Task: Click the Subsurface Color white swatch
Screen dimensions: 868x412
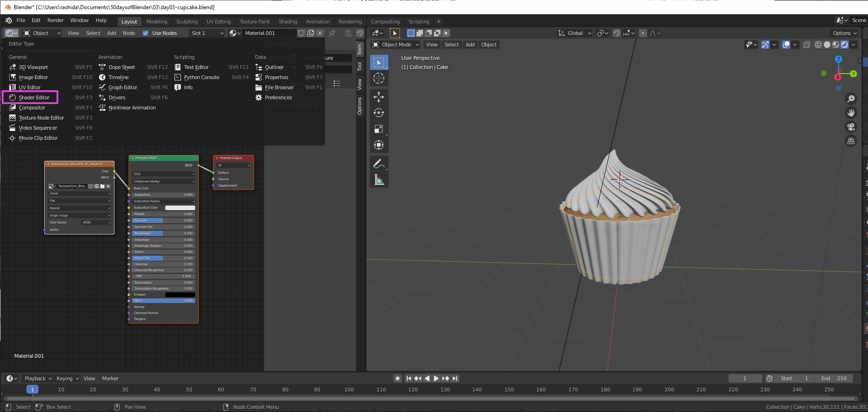Action: pyautogui.click(x=180, y=208)
